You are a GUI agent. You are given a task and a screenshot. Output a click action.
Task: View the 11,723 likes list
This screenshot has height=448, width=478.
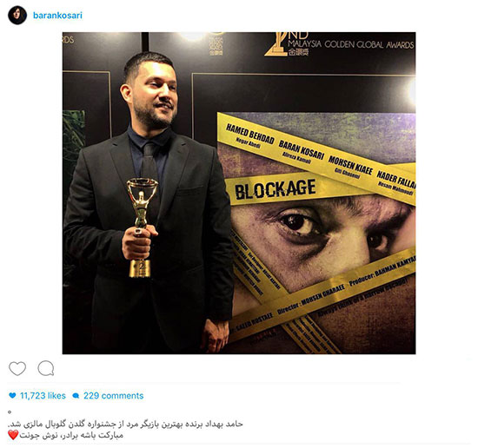click(x=43, y=396)
